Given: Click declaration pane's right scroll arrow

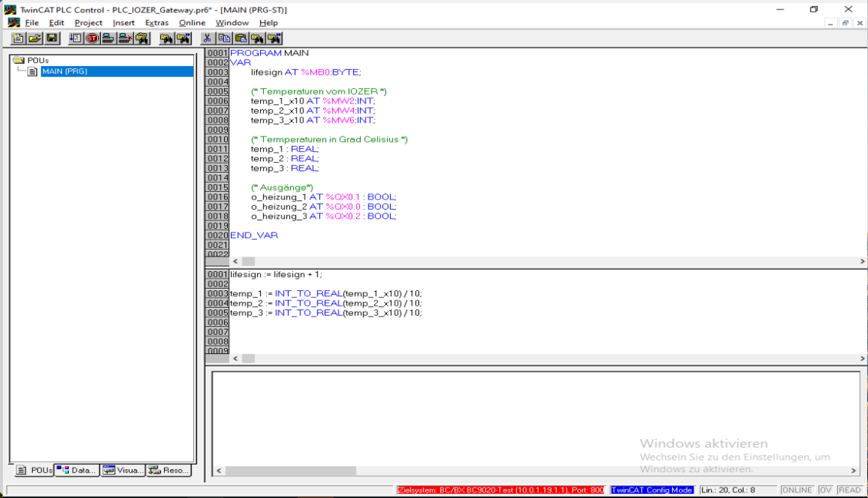Looking at the screenshot, I should [x=862, y=261].
